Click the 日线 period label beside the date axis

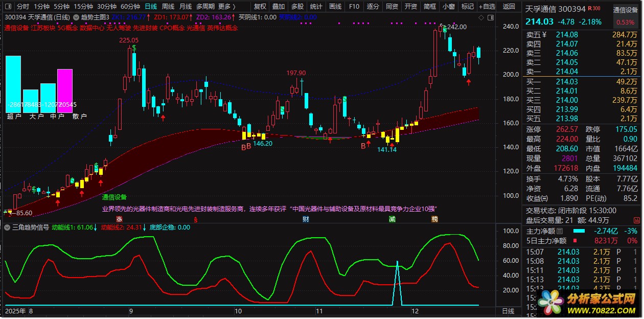509,311
